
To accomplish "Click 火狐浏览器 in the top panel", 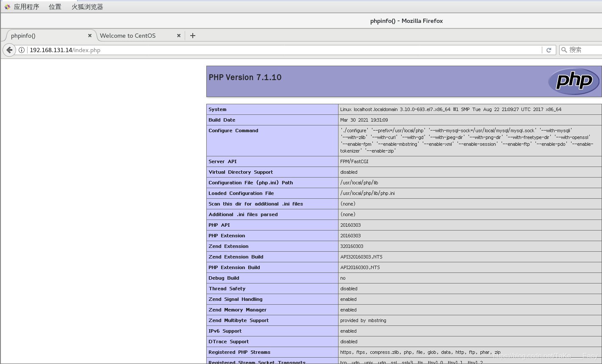I will point(87,7).
